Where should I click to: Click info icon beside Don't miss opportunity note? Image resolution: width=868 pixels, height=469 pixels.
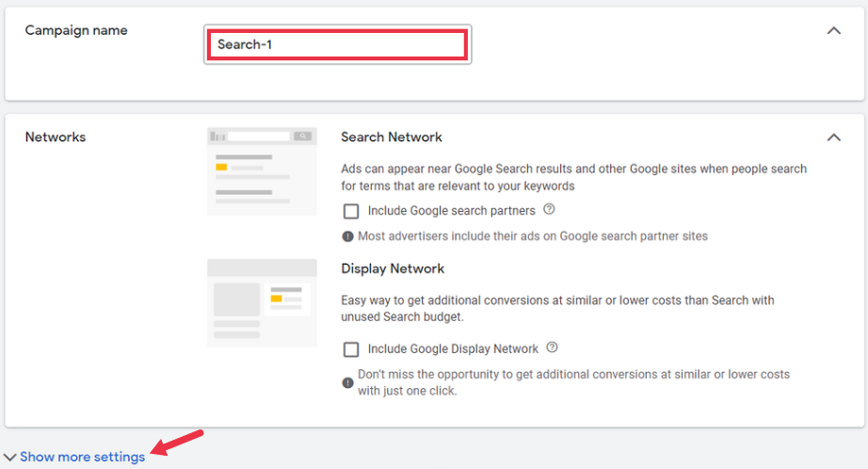coord(347,382)
